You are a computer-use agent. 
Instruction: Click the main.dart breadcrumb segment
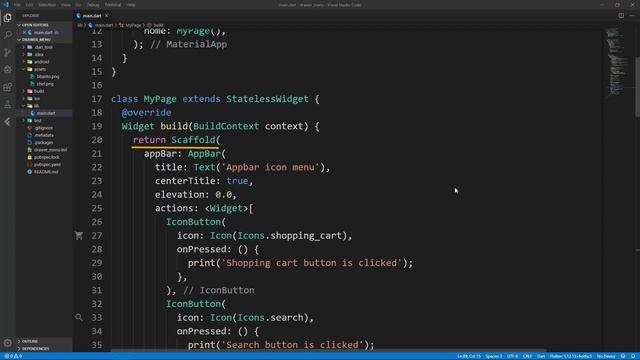click(104, 25)
